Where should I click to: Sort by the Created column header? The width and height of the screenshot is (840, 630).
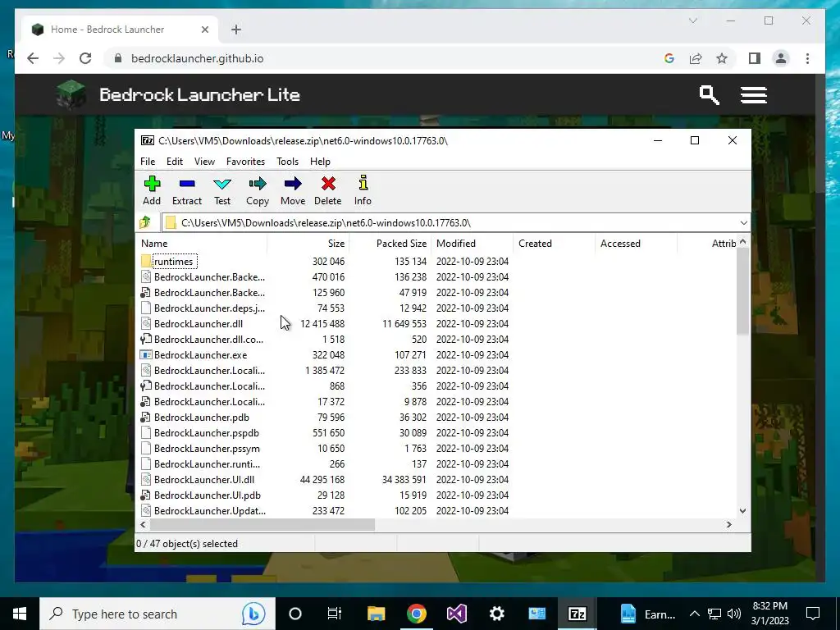[554, 243]
